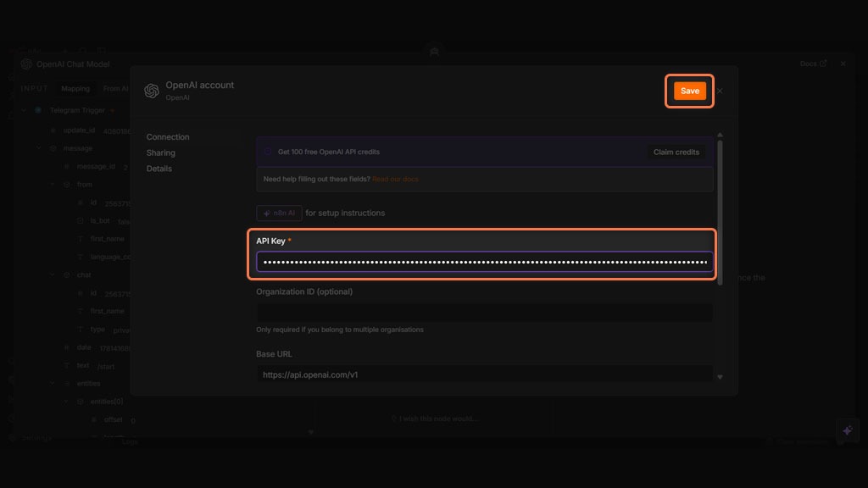Collapse the entities[0] item in input tree
This screenshot has width=868, height=488.
click(x=66, y=401)
